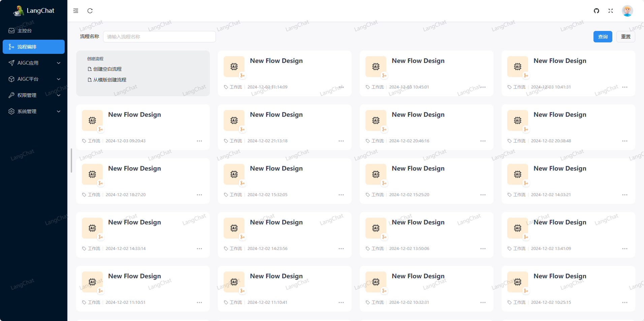Open more options for flow 2024-12-02 20:38:48
The image size is (644, 321).
[x=625, y=141]
